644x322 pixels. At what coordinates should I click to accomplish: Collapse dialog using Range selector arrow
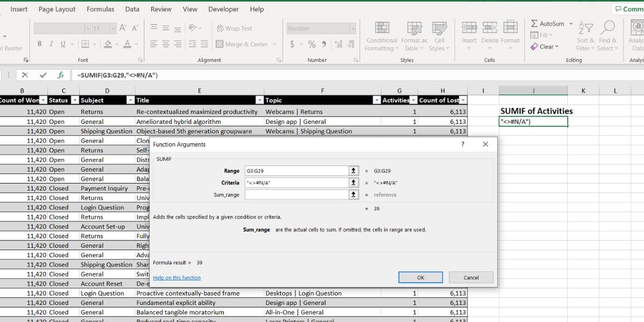click(353, 171)
